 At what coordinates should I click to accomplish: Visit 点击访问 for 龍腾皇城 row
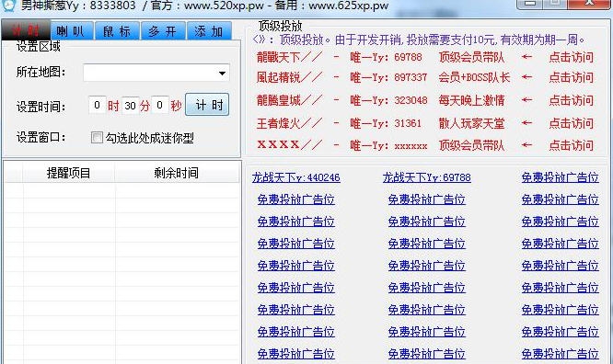point(571,100)
